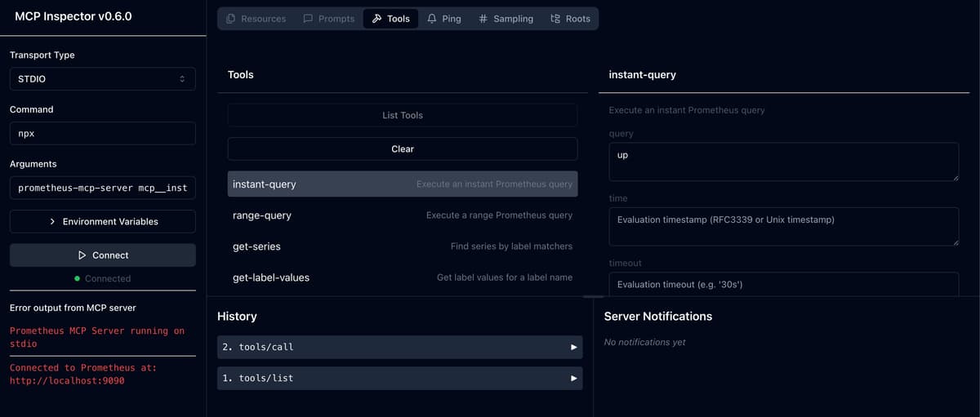Click the chevron icon beside Environment Variables
This screenshot has width=980, height=417.
coord(52,222)
